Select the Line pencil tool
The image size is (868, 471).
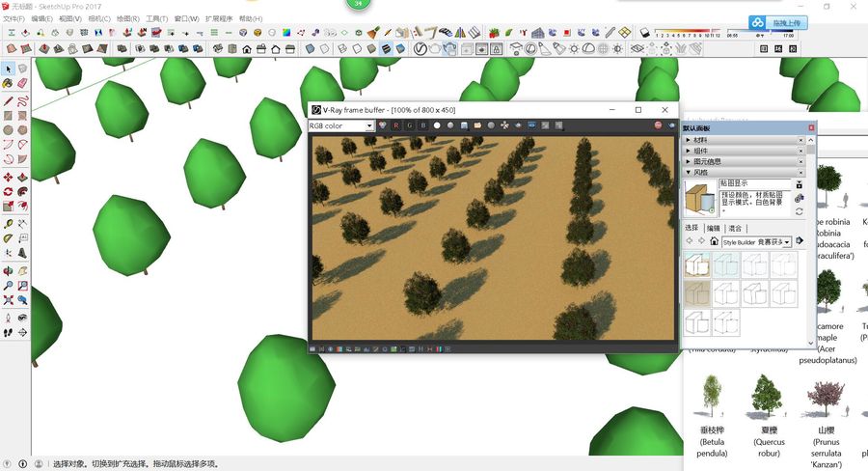pyautogui.click(x=8, y=100)
